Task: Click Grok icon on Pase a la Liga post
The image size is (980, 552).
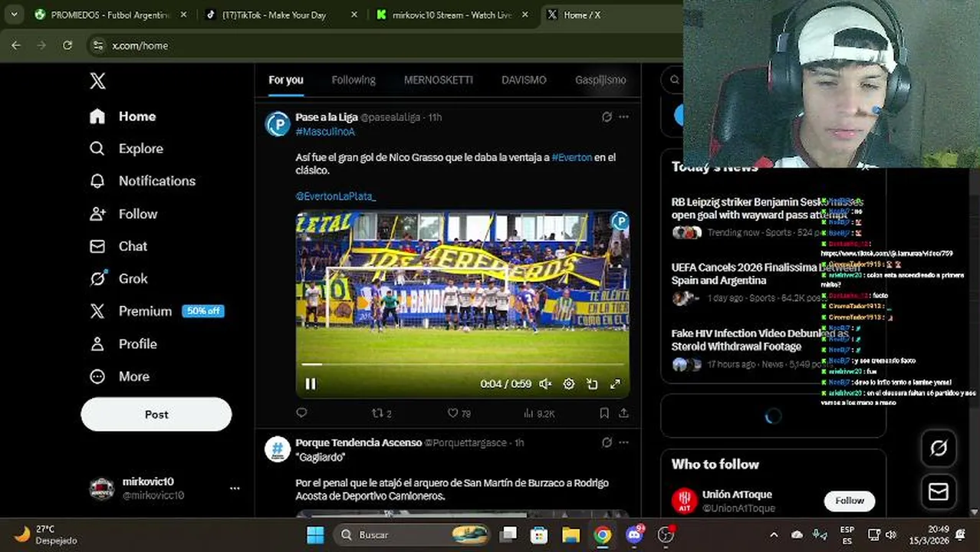Action: click(x=607, y=117)
